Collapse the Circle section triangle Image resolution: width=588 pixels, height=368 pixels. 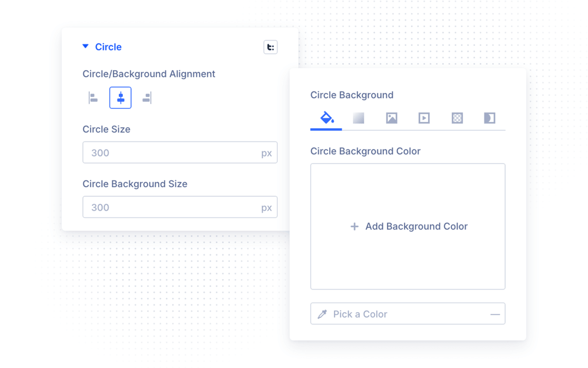click(85, 46)
